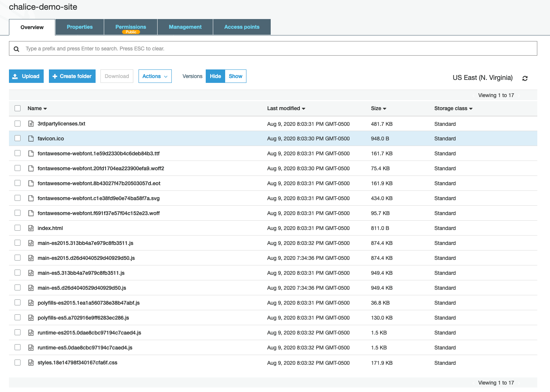The width and height of the screenshot is (550, 392).
Task: Select the Overview tab
Action: coord(32,27)
